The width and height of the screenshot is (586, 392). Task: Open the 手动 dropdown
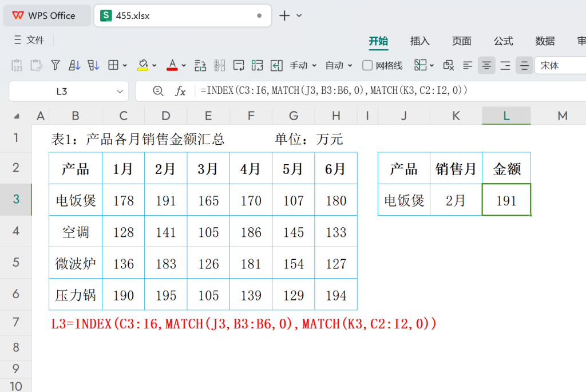[x=303, y=66]
